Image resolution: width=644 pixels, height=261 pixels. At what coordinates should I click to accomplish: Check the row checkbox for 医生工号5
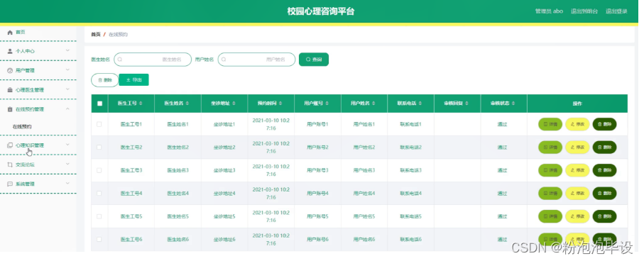coord(99,216)
